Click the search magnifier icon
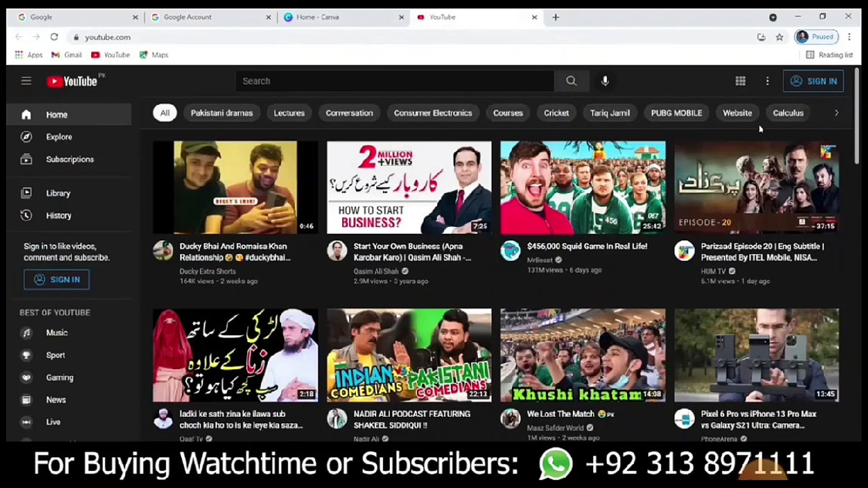This screenshot has height=488, width=868. (571, 81)
